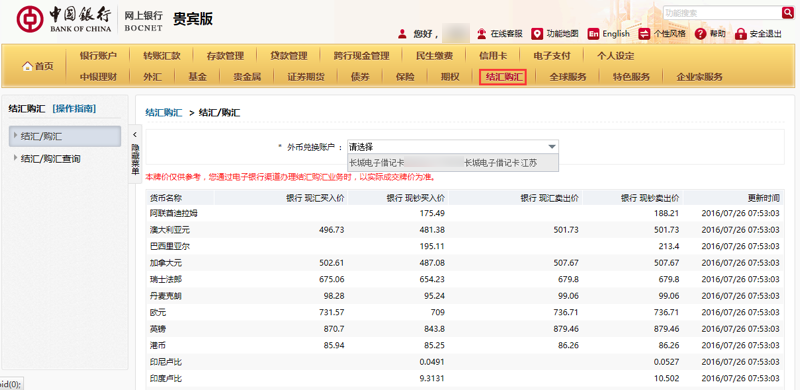Open the 跨行现金管理 menu
Screen dimensions: 800x390
click(361, 56)
